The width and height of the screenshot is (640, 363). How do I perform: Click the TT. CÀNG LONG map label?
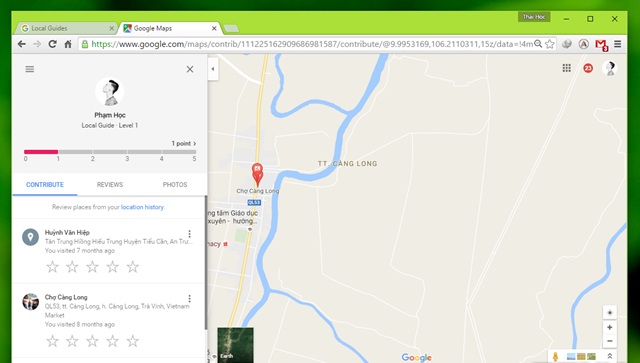pos(348,163)
